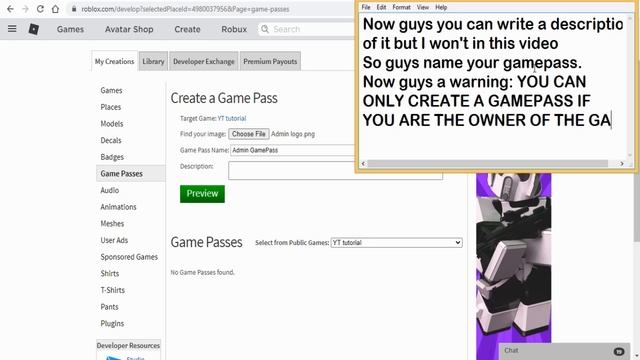Click the 'Admin logo png' filename
This screenshot has height=360, width=640.
[293, 134]
